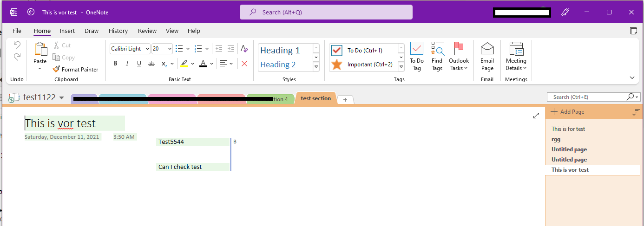644x226 pixels.
Task: Select the test section tab
Action: [x=316, y=98]
